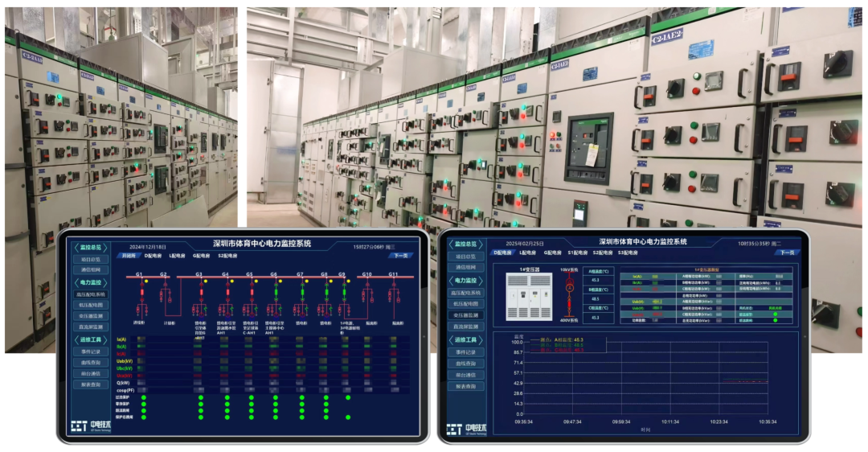Click the G10 isolation cabinet symbol
This screenshot has width=868, height=452.
366,292
